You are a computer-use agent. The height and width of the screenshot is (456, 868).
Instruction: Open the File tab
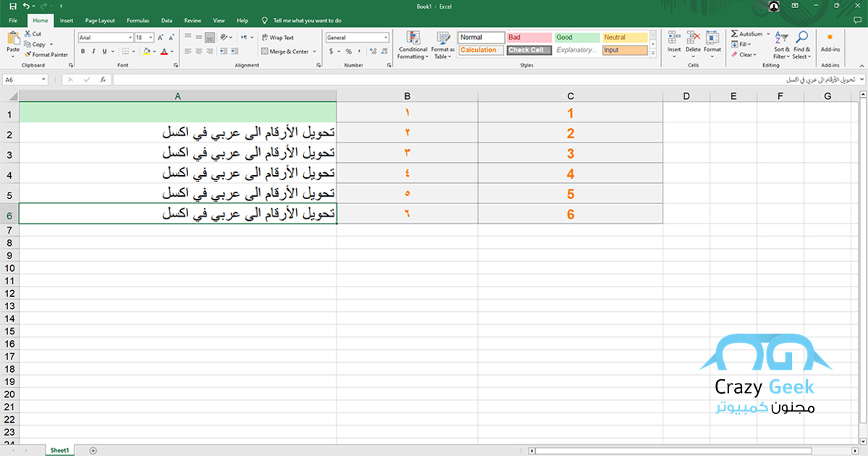(x=13, y=21)
